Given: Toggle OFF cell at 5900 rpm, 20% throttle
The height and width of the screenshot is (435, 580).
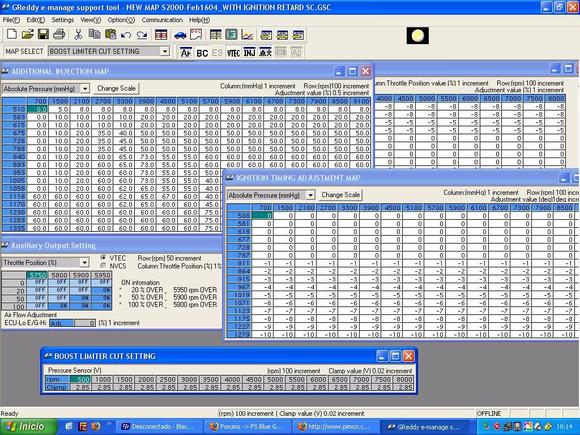Looking at the screenshot, I should 81,290.
